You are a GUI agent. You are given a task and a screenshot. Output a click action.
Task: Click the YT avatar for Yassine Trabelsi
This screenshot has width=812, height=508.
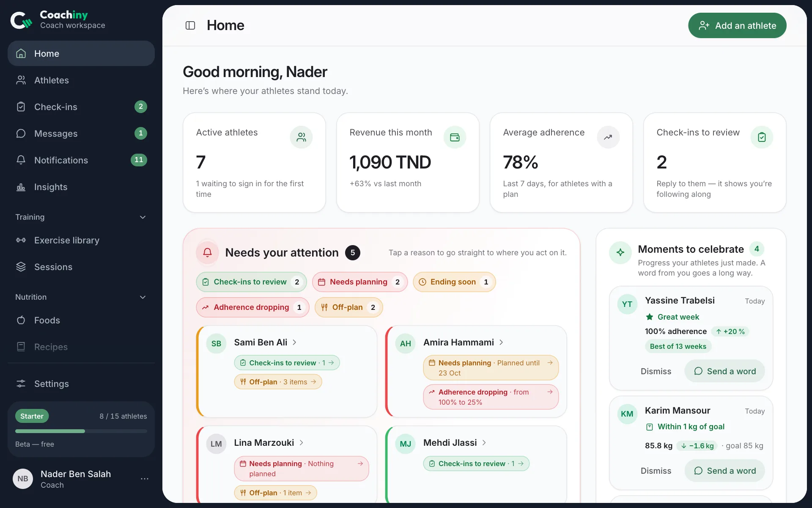627,304
